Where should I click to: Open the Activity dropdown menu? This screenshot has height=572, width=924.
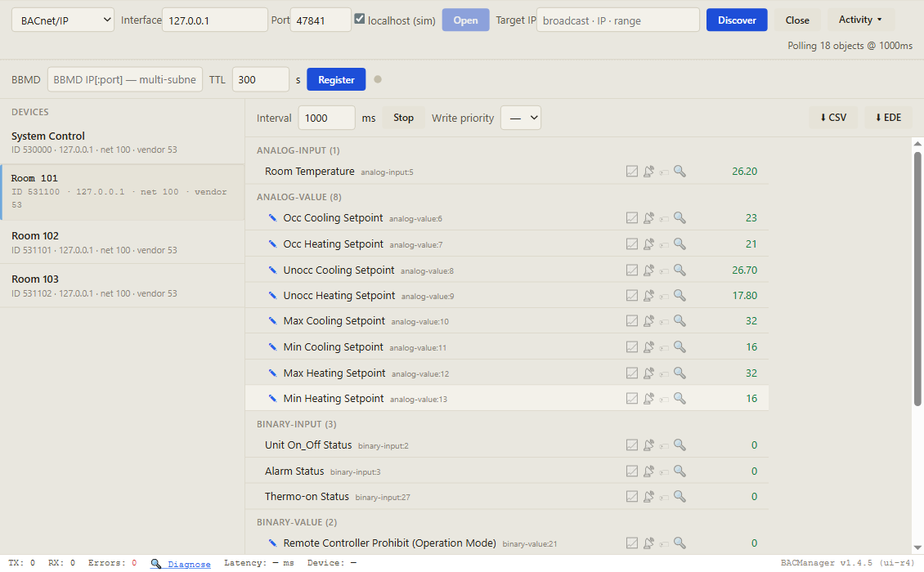[x=860, y=20]
